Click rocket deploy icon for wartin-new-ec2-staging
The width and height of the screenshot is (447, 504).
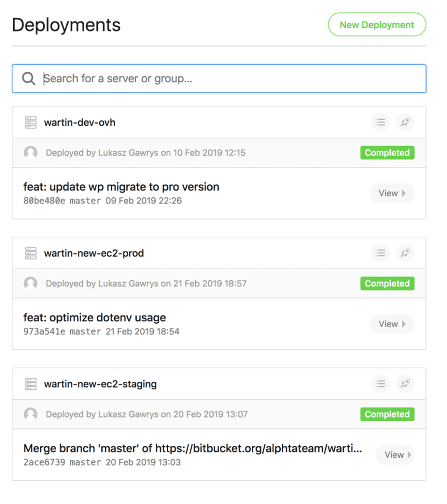(x=405, y=383)
